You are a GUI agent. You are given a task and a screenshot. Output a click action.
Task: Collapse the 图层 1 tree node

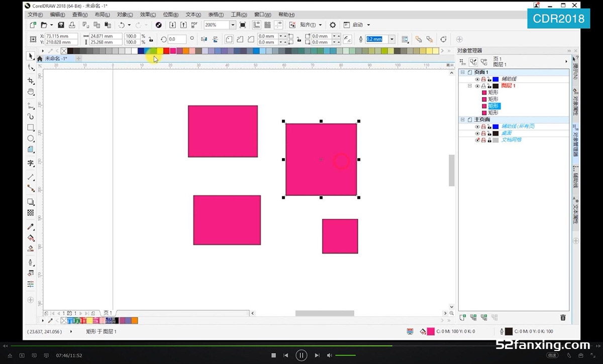click(x=470, y=86)
